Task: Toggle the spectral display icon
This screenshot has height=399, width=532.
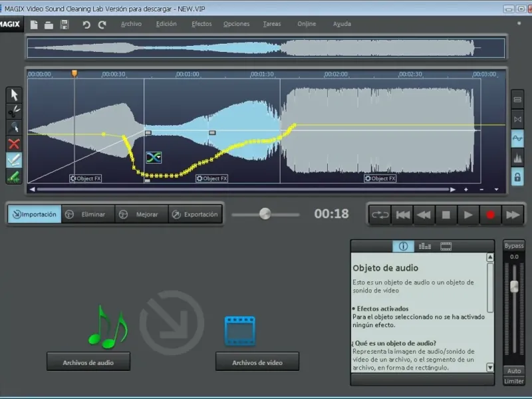Action: pyautogui.click(x=517, y=158)
